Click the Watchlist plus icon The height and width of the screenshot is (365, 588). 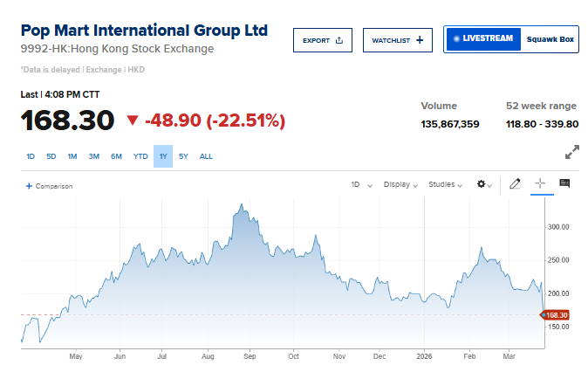click(x=420, y=40)
